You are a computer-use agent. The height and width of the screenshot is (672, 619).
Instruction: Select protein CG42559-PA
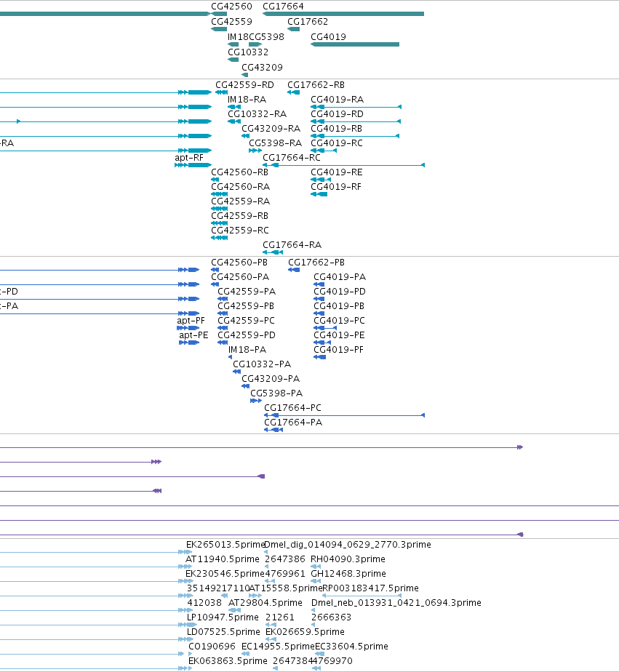(x=247, y=292)
